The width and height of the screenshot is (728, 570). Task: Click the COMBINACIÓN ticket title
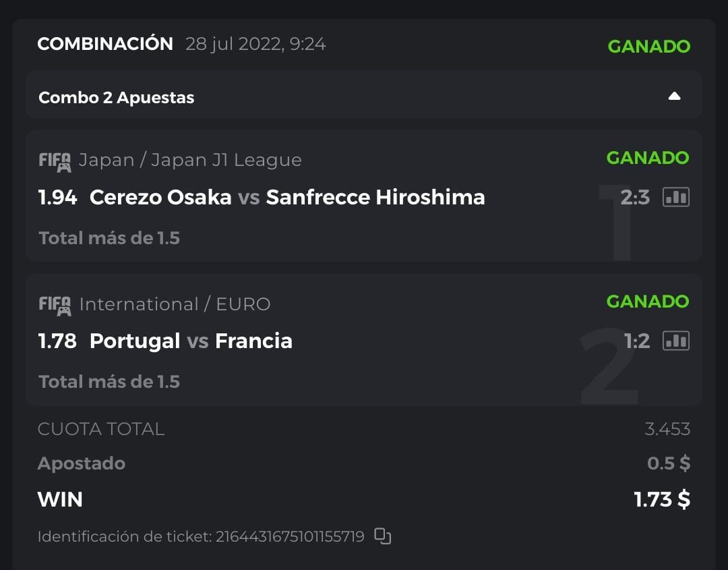(x=105, y=44)
